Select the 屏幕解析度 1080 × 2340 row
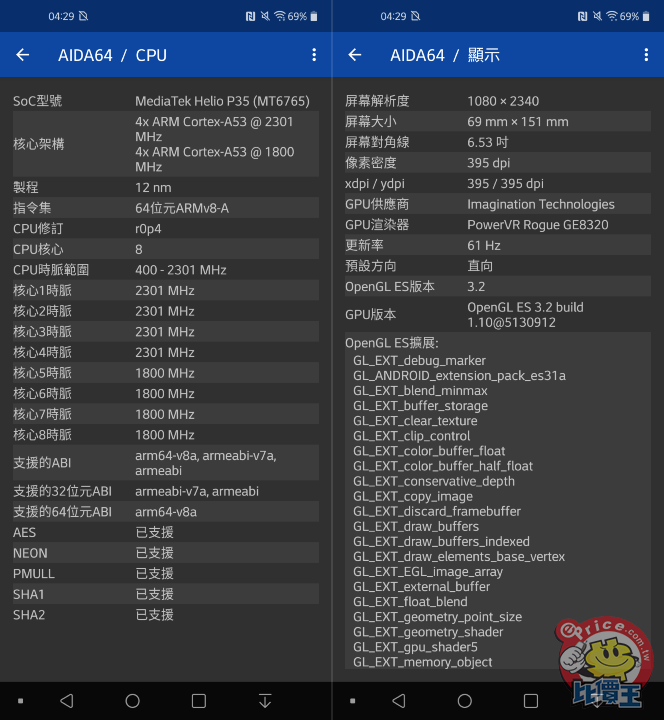This screenshot has width=664, height=720. (498, 101)
